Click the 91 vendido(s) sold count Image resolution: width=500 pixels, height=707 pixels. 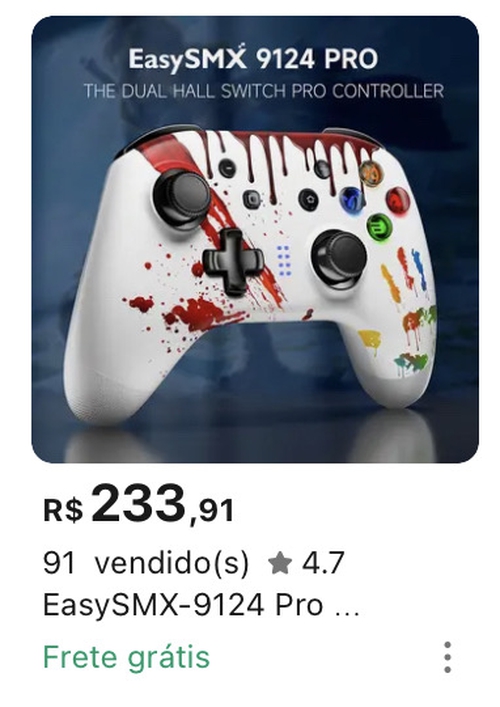point(146,564)
